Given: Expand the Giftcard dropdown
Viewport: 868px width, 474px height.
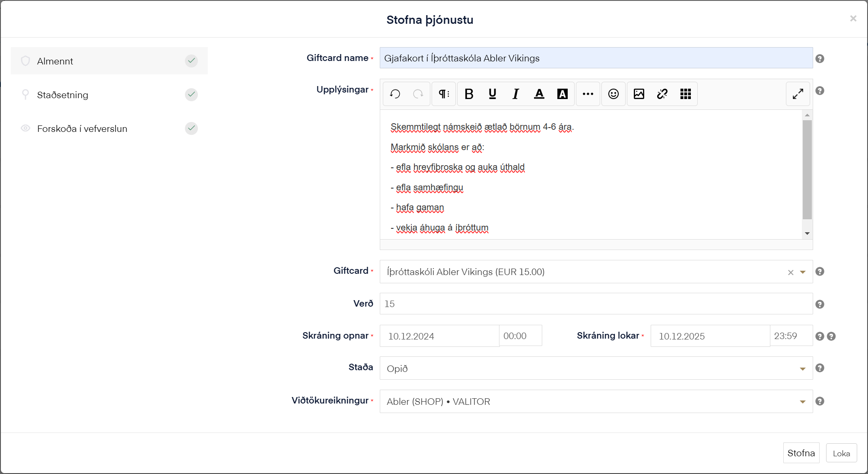Looking at the screenshot, I should click(x=803, y=272).
